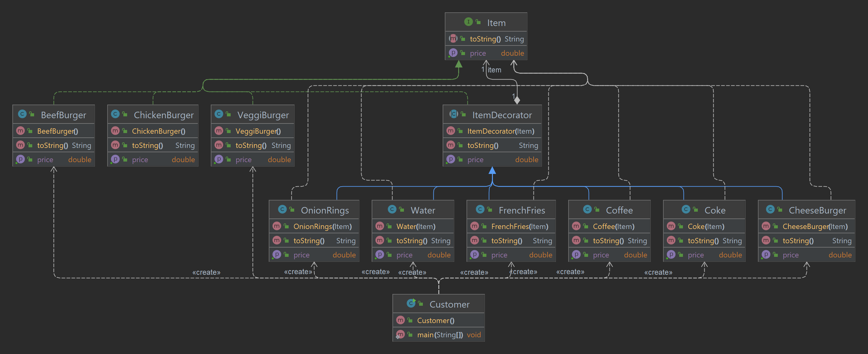Click the method icon beside main(String[])
The width and height of the screenshot is (868, 354).
[x=400, y=335]
